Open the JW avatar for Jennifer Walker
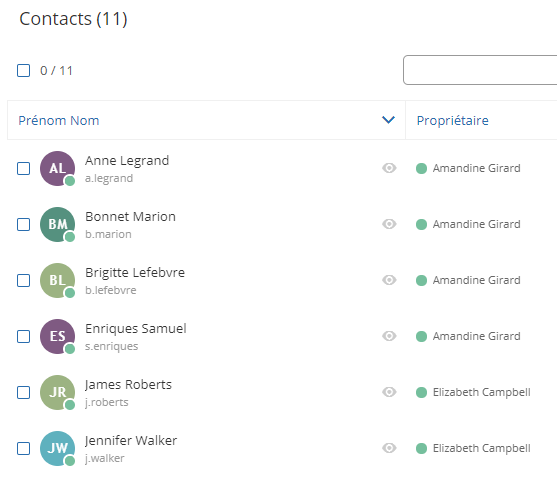This screenshot has width=557, height=481. click(57, 448)
